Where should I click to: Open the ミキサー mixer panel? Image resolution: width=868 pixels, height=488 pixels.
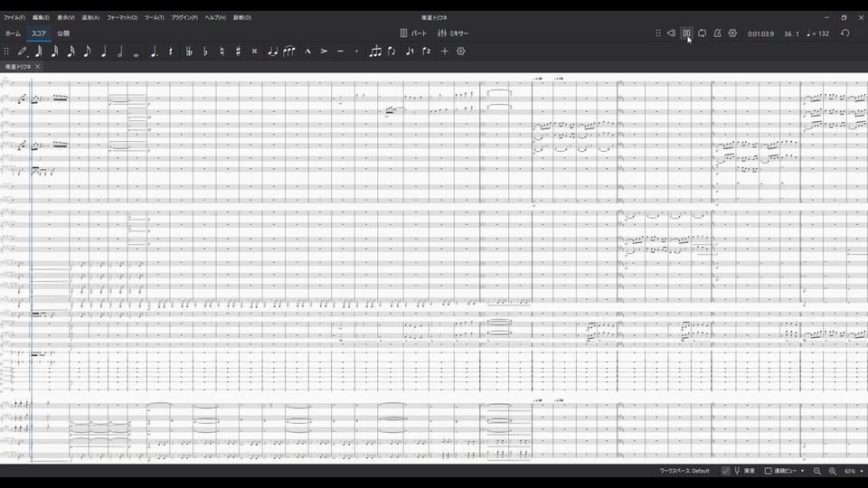453,33
